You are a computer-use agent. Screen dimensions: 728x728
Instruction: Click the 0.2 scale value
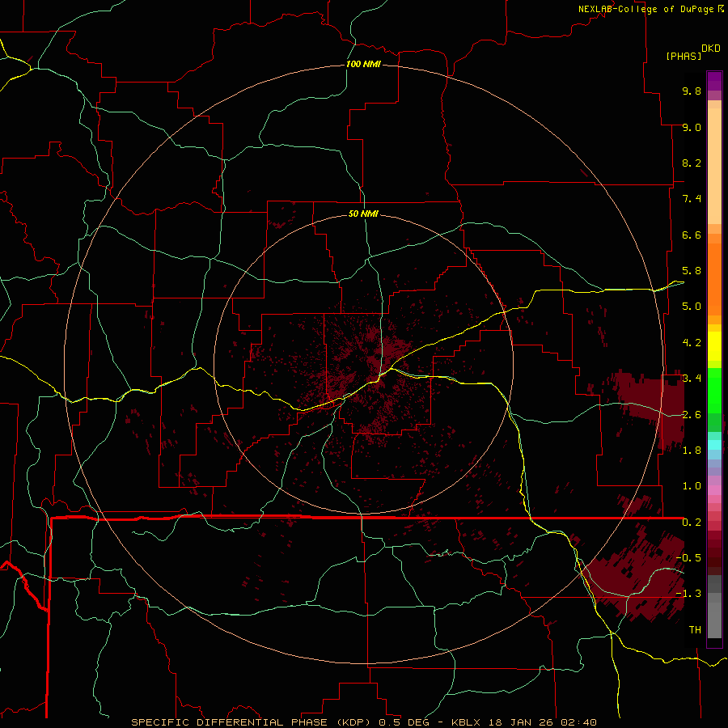[x=692, y=523]
